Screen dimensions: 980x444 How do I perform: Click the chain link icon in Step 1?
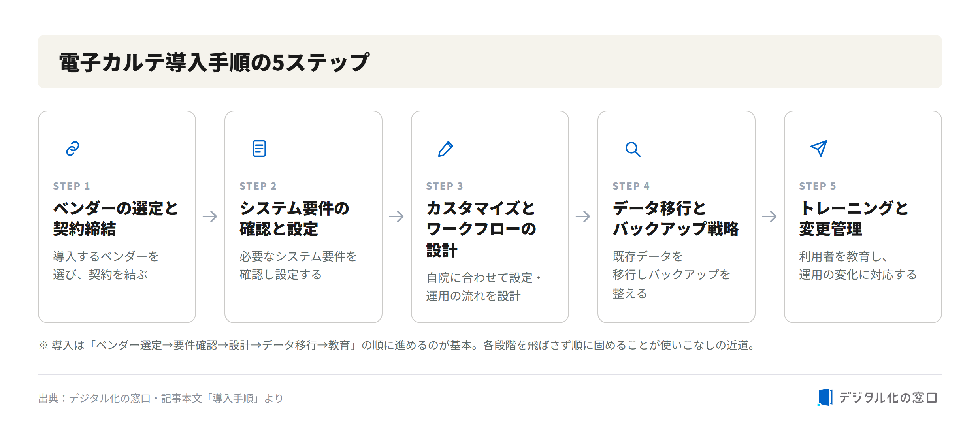(73, 149)
